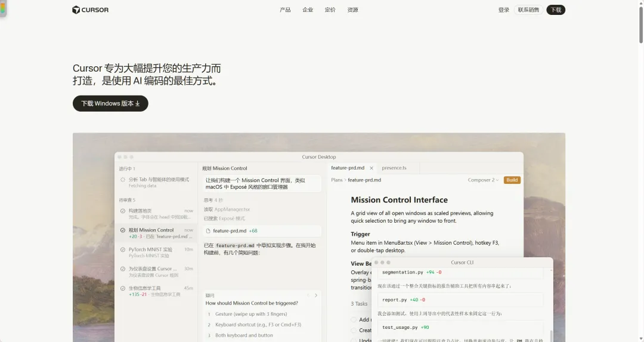Select the 分析 Tab 与智能体的使用模式 task
Viewport: 644px width, 342px height.
click(156, 183)
